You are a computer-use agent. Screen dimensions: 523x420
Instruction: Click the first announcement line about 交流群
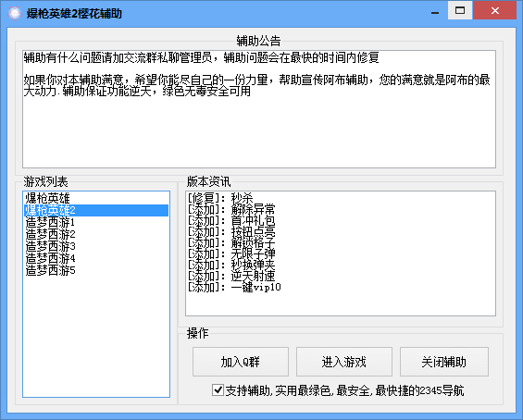[x=201, y=57]
